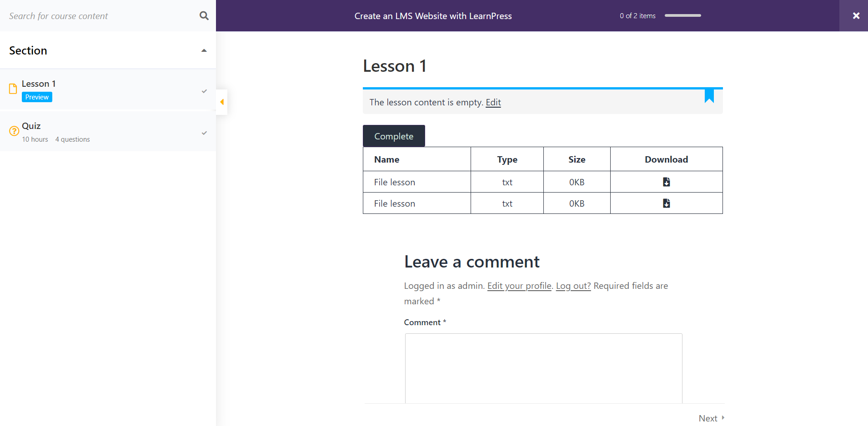Click the Type column header
The image size is (868, 426).
[507, 159]
